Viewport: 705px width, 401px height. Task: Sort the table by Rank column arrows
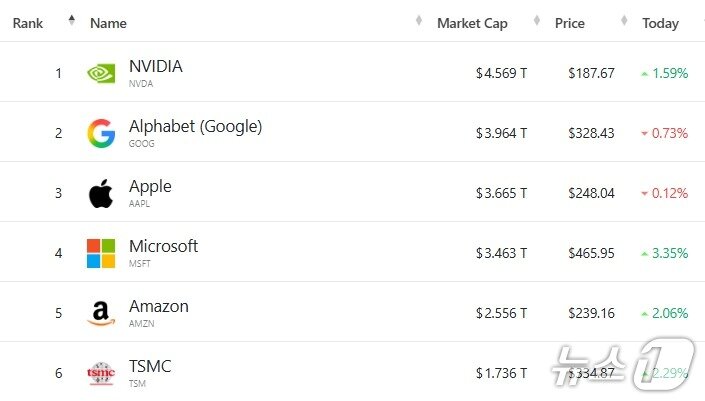click(71, 20)
